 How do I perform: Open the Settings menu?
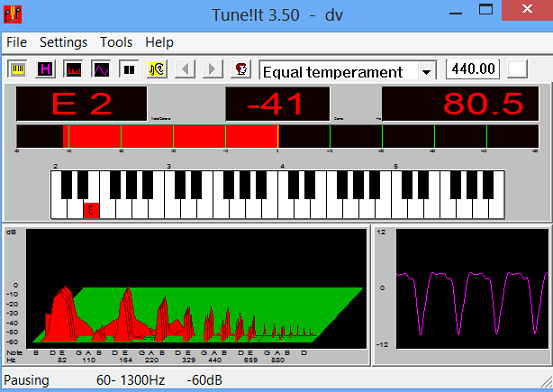(x=63, y=43)
